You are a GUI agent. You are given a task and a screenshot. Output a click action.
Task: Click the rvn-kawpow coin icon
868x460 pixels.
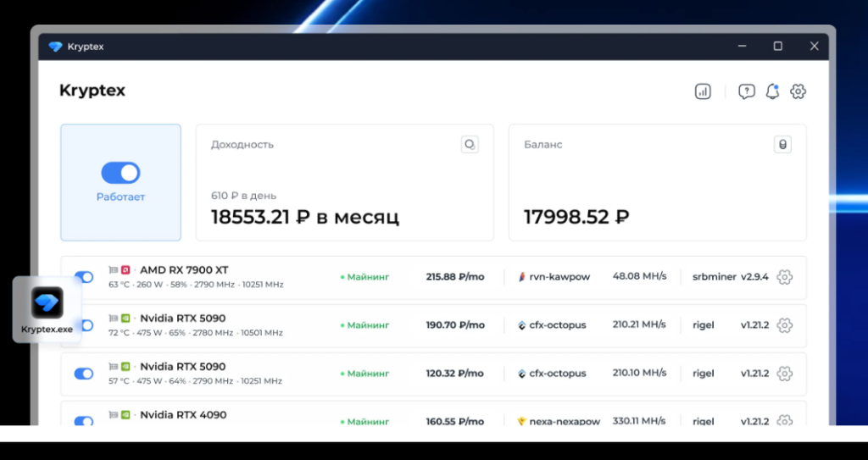pyautogui.click(x=521, y=277)
